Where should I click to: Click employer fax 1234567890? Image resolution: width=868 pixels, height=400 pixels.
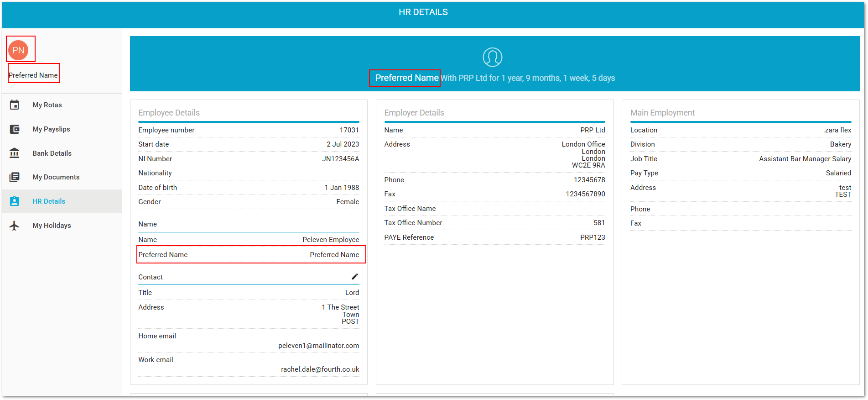[x=585, y=194]
